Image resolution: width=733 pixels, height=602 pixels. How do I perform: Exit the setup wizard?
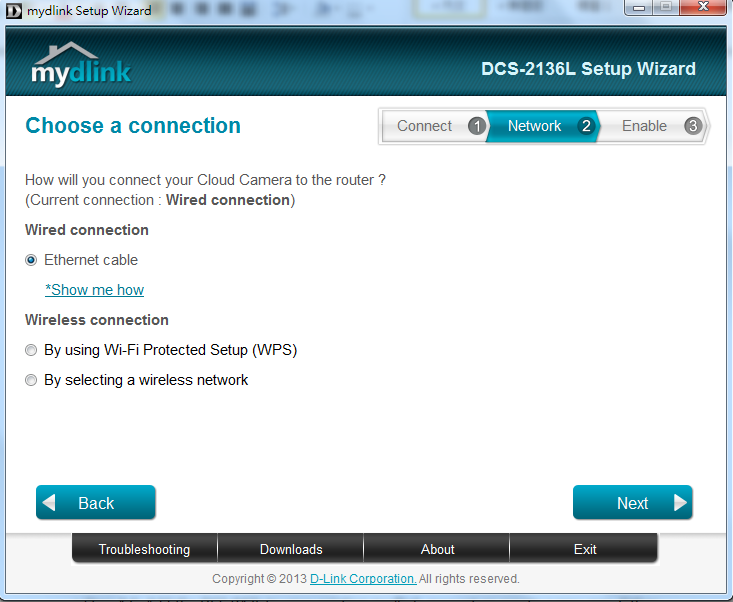pos(584,549)
